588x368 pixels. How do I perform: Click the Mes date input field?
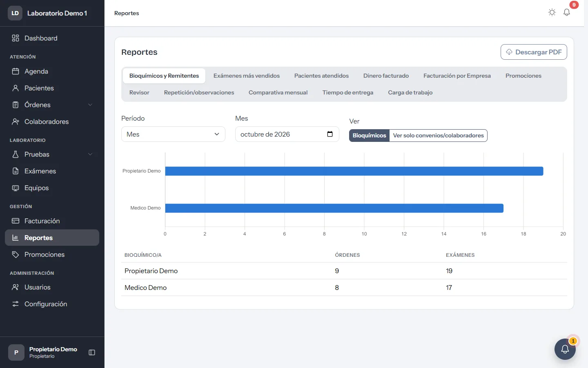(287, 134)
